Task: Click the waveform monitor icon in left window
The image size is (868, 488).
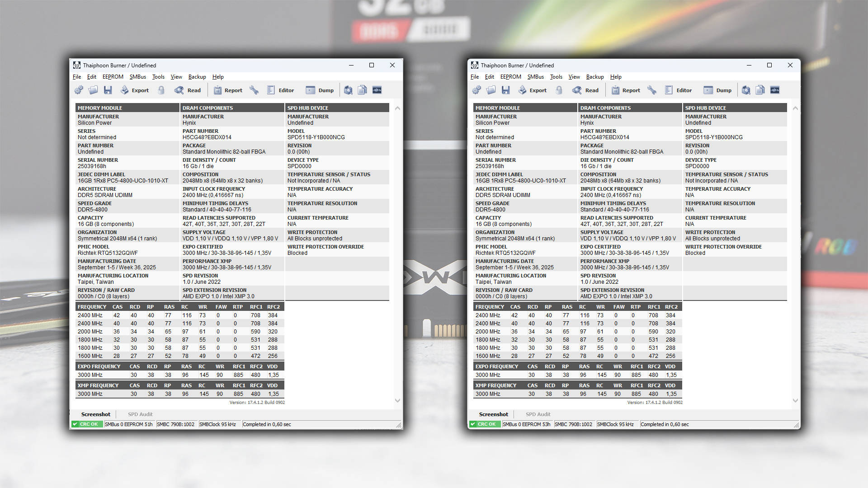Action: [377, 90]
